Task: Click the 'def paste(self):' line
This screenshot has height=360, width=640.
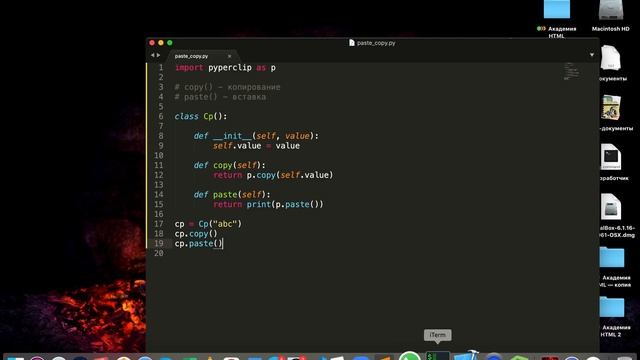Action: [232, 195]
